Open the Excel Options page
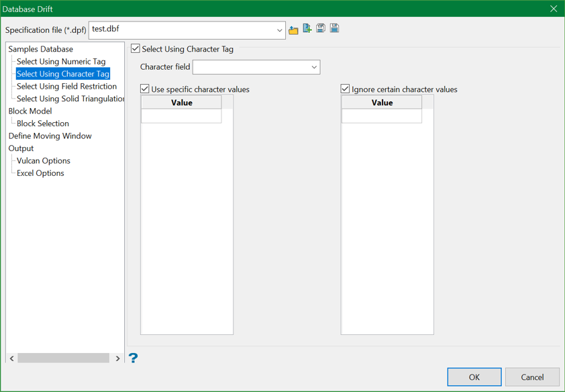The height and width of the screenshot is (392, 565). pyautogui.click(x=40, y=173)
